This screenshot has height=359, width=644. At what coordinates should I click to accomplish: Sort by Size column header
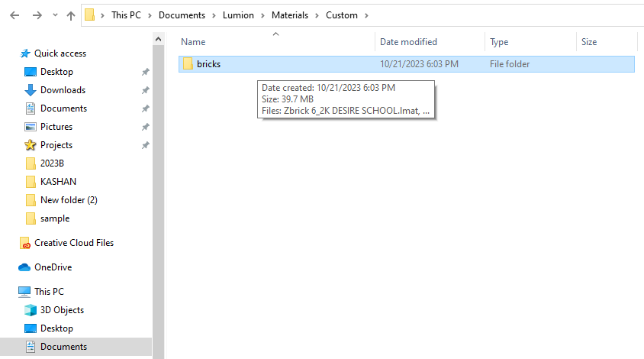click(x=589, y=42)
